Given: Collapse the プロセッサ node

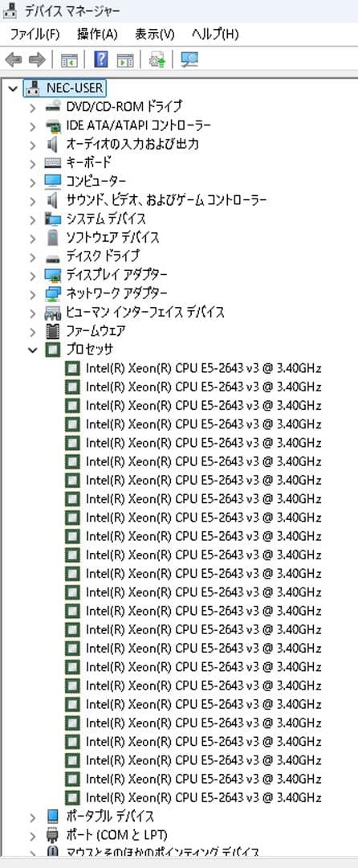Looking at the screenshot, I should pyautogui.click(x=33, y=350).
